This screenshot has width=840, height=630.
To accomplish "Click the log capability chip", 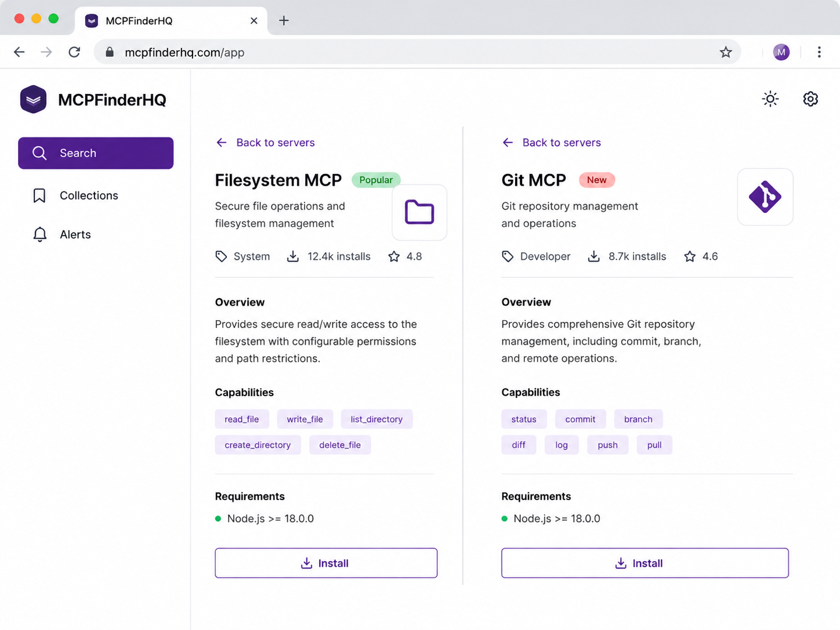I will (x=562, y=445).
